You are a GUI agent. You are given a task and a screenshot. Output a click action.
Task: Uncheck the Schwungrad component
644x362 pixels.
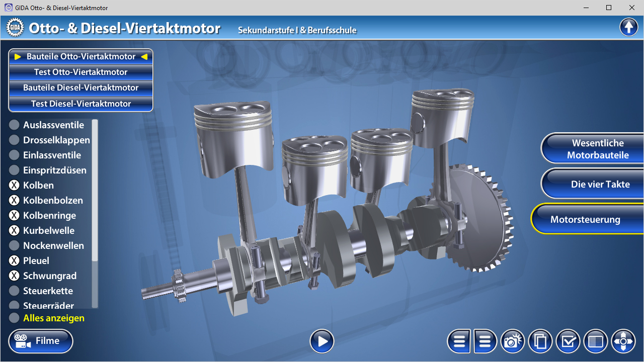coord(14,276)
